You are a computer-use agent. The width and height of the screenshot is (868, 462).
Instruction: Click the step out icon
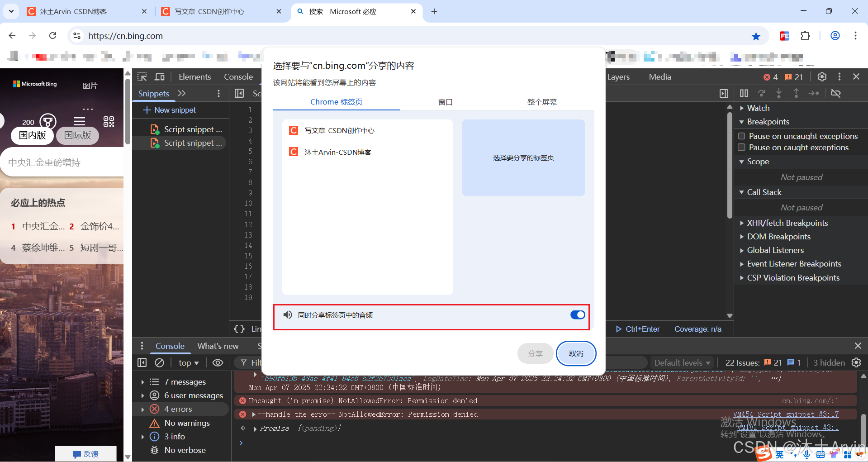(x=796, y=93)
